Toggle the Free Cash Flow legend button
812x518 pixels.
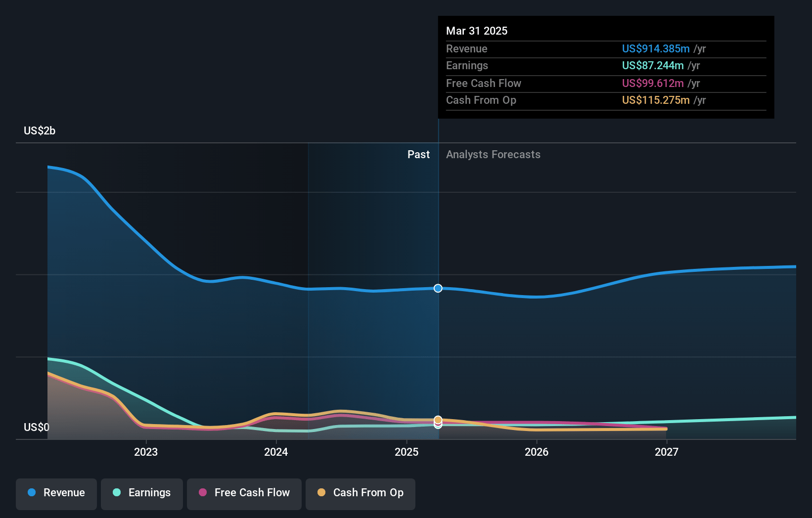point(244,494)
